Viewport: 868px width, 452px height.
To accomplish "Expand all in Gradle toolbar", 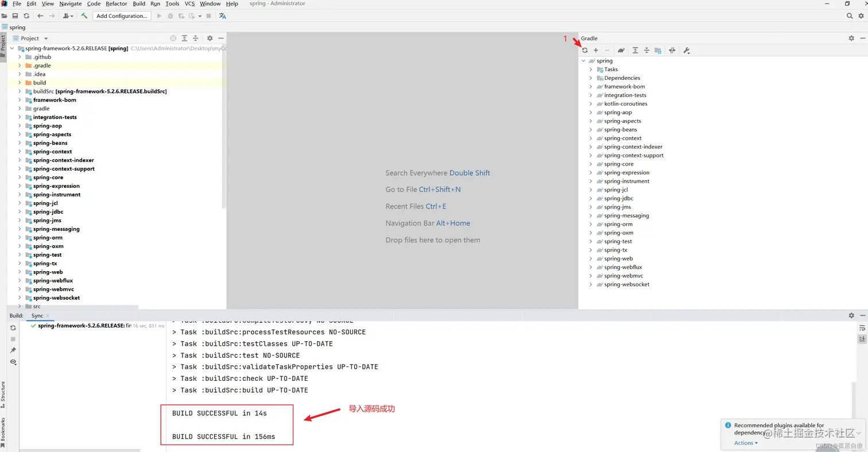I will coord(635,51).
